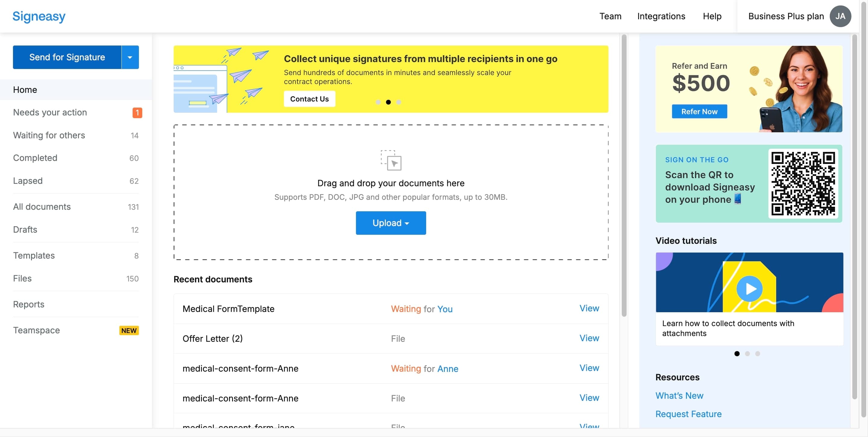Open the Team menu
This screenshot has width=868, height=437.
(x=610, y=16)
